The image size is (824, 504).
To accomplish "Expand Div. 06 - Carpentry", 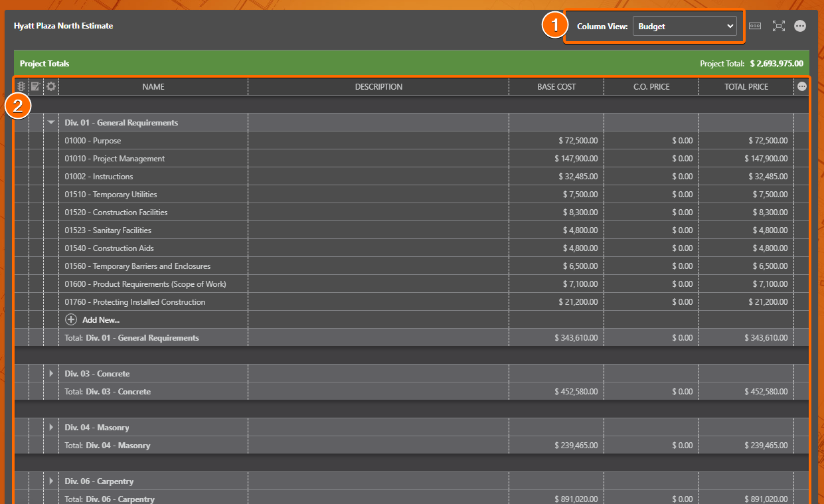I will tap(51, 481).
